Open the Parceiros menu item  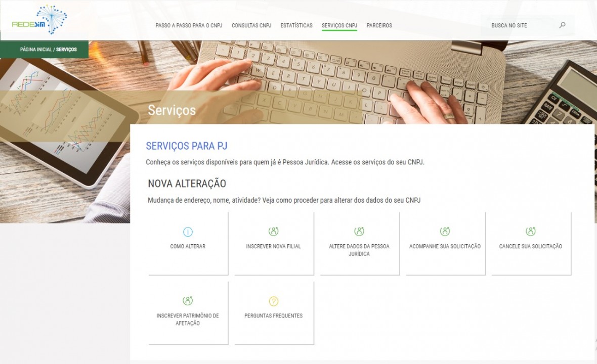(x=379, y=25)
